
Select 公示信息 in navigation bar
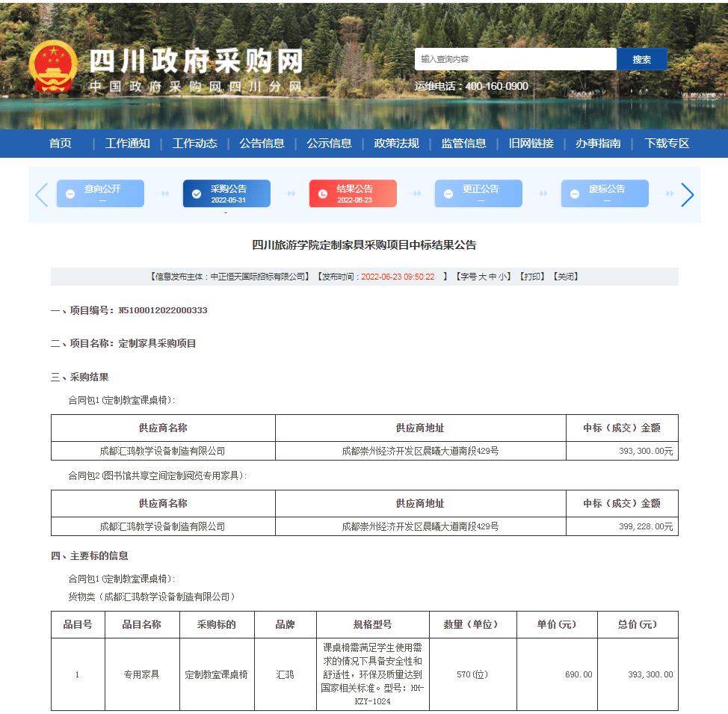(329, 143)
